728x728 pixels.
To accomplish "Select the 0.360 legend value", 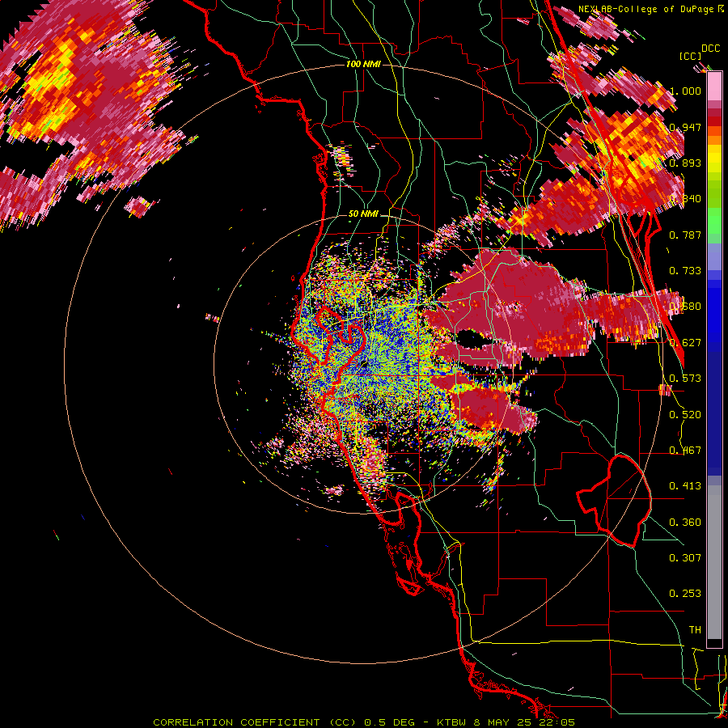I will [685, 523].
